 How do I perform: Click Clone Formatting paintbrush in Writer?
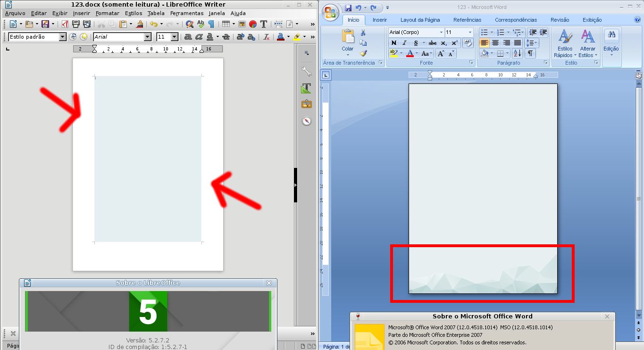pyautogui.click(x=140, y=24)
